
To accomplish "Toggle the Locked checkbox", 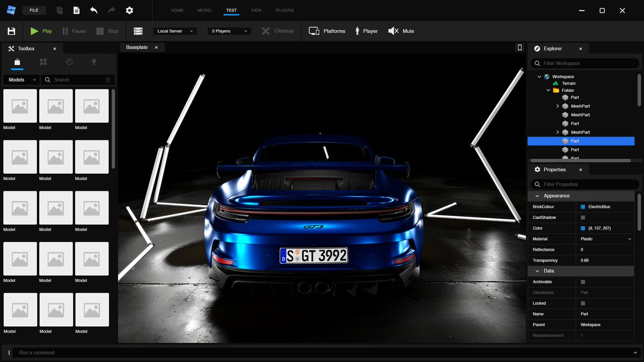I will point(583,303).
